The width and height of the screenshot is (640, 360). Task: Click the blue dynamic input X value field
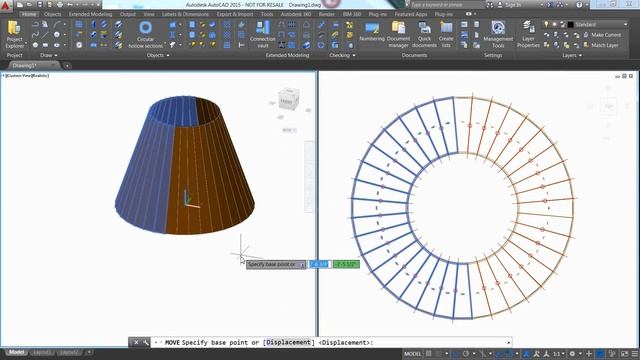319,264
